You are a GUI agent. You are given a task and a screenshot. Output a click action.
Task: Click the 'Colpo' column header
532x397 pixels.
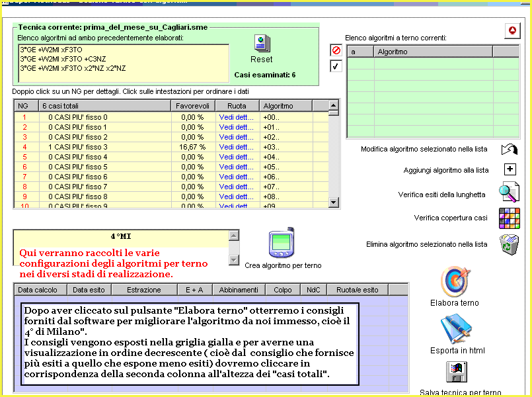pyautogui.click(x=283, y=290)
